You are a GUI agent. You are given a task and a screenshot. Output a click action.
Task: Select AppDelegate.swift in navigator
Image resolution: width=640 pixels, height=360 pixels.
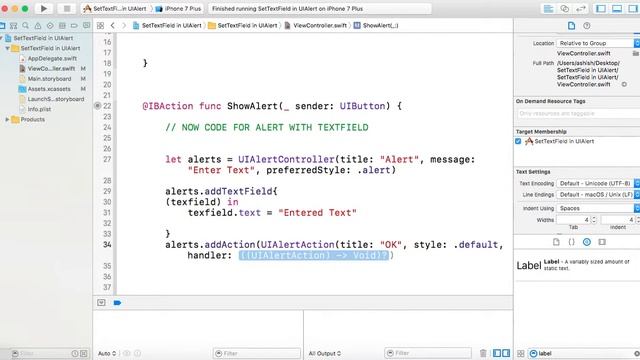coord(52,58)
